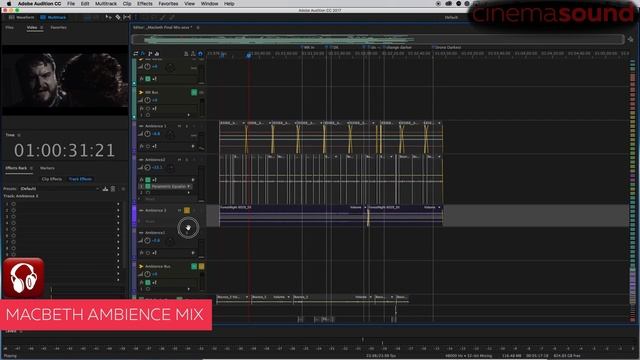Click the 01:00:31:21 time display
Screen dimensions: 640x360
pos(64,150)
